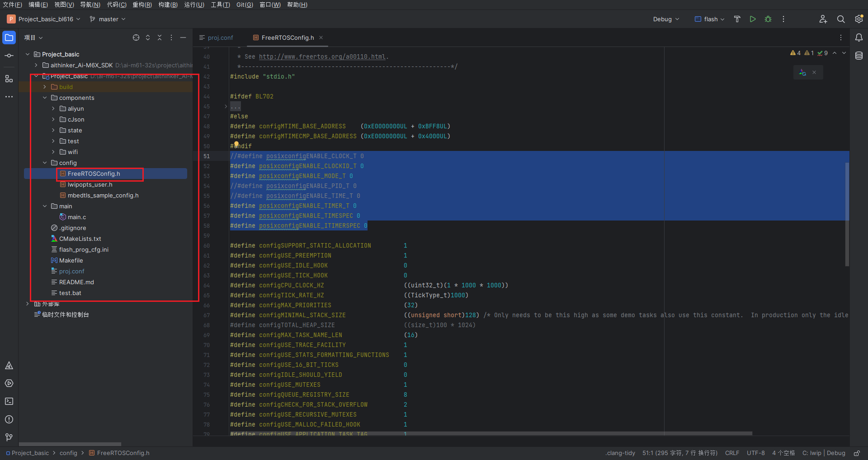The width and height of the screenshot is (868, 460).
Task: Open the Debug build profile dropdown
Action: (x=666, y=19)
